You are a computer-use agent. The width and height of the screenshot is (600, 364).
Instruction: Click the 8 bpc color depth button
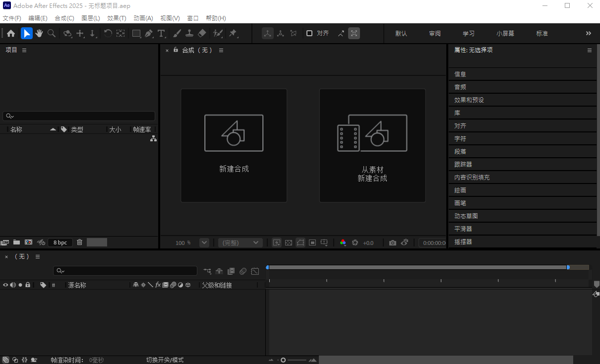[x=60, y=243]
